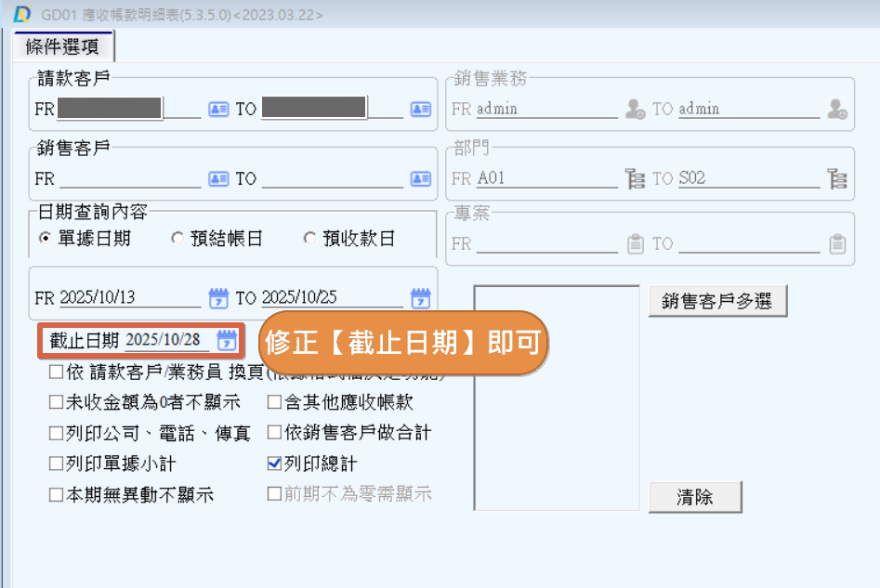
Task: Click the 清除 button
Action: 694,497
